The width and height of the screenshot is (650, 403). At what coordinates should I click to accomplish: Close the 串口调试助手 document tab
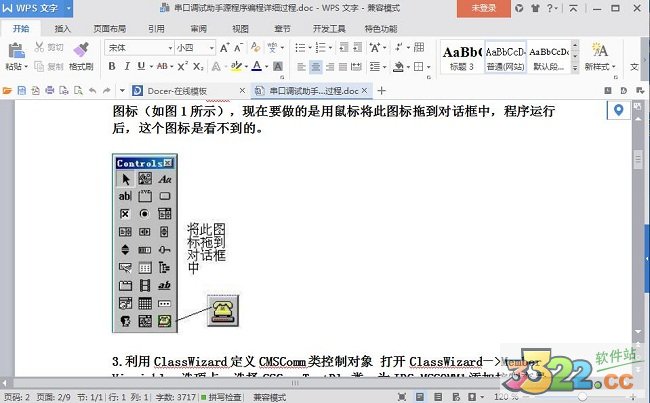click(x=364, y=90)
